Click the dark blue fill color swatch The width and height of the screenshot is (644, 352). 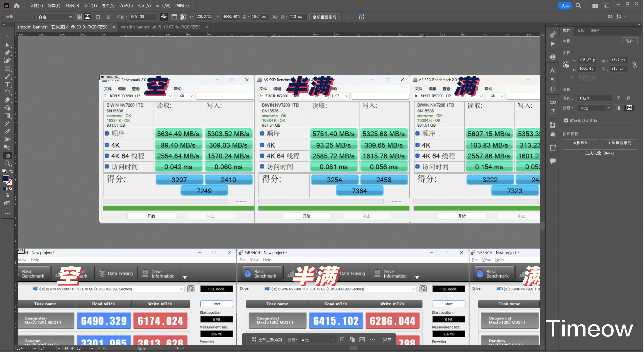[x=5, y=178]
